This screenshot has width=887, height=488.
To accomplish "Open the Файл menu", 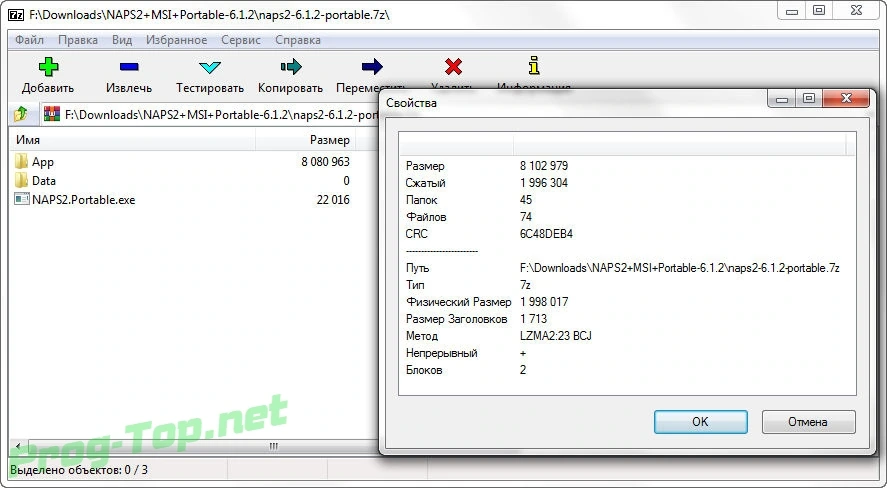I will (29, 40).
